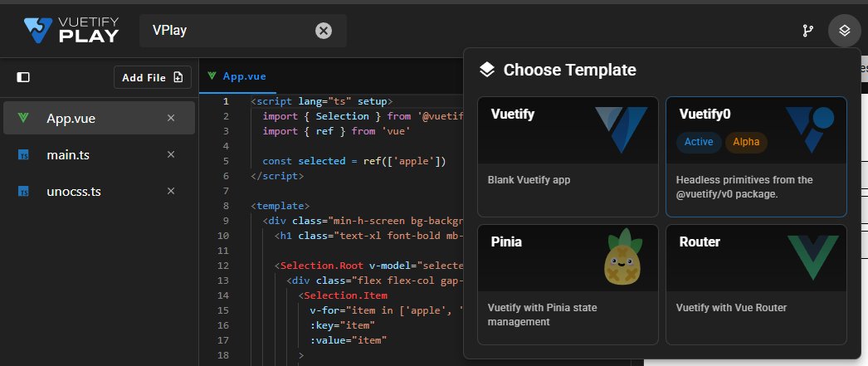Click the TS icon beside unocss.ts
The image size is (868, 366).
tap(23, 192)
